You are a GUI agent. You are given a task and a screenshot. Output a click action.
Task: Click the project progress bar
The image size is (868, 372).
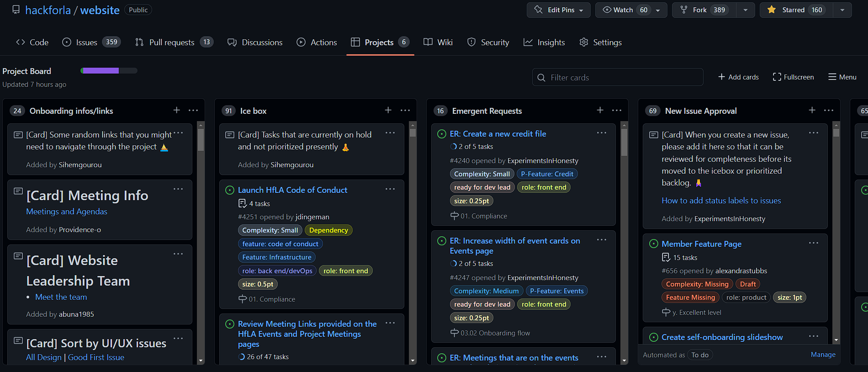coord(109,70)
